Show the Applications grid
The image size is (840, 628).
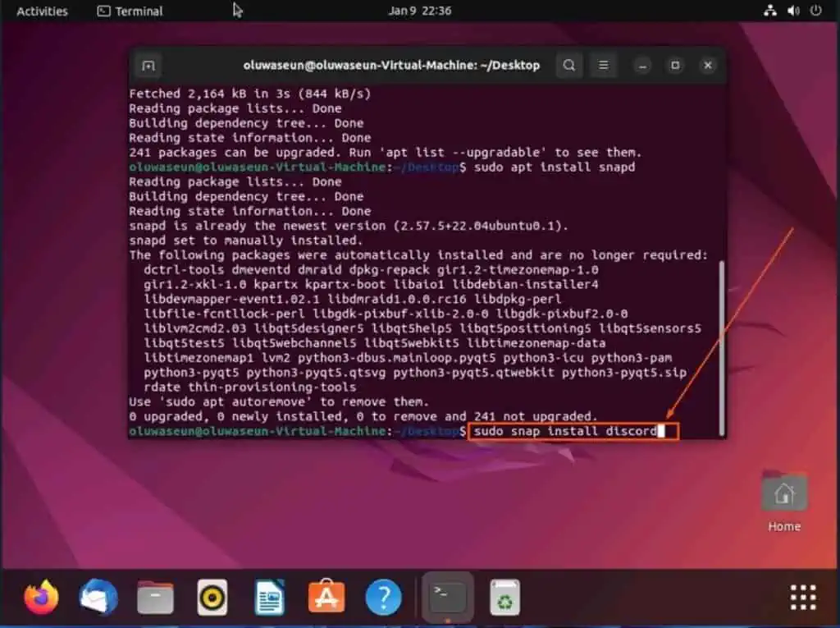click(x=803, y=597)
